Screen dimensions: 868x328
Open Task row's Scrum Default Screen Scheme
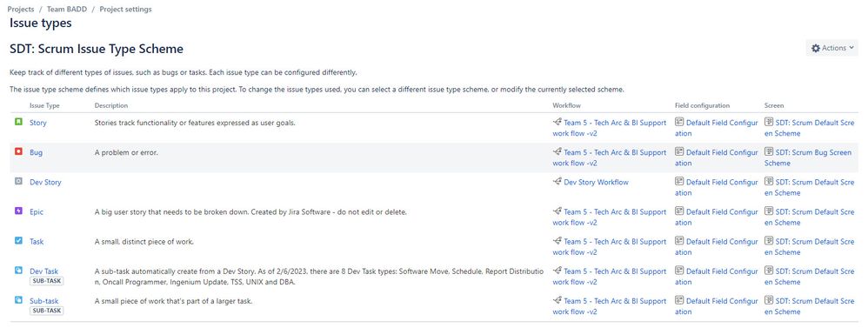(810, 246)
